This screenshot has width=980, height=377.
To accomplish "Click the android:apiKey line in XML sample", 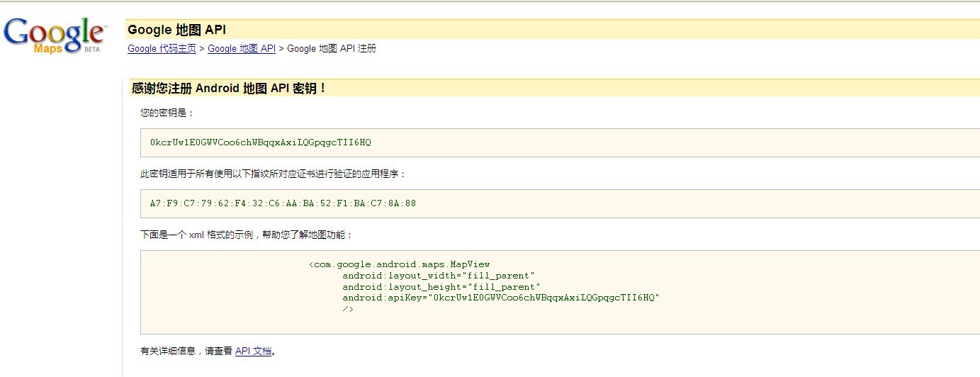I will tap(501, 298).
